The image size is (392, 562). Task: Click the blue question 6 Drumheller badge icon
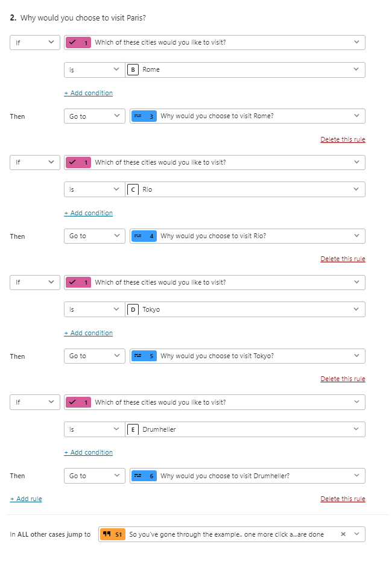[x=144, y=476]
